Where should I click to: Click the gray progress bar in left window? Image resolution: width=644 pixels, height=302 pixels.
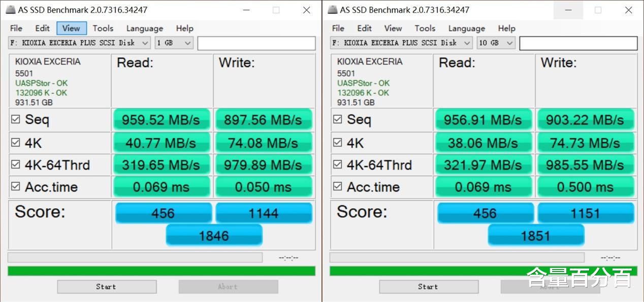point(135,257)
